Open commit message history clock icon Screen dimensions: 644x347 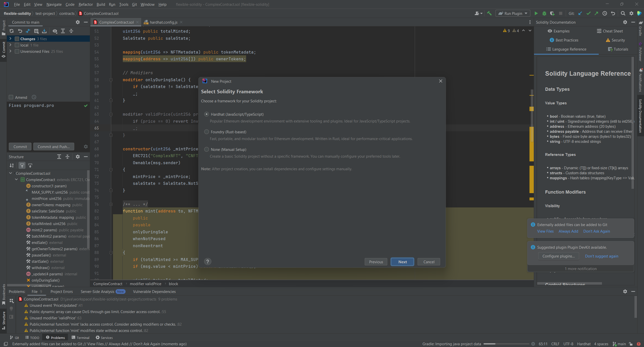[34, 97]
